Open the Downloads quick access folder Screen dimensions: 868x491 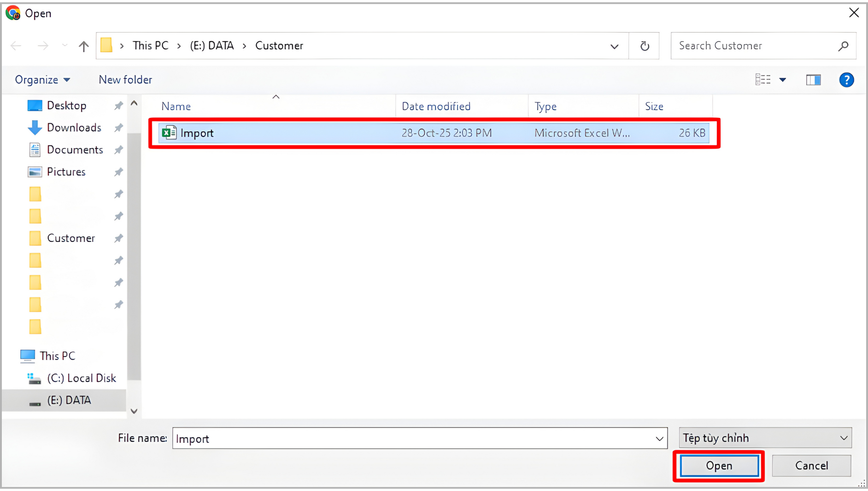(x=74, y=128)
